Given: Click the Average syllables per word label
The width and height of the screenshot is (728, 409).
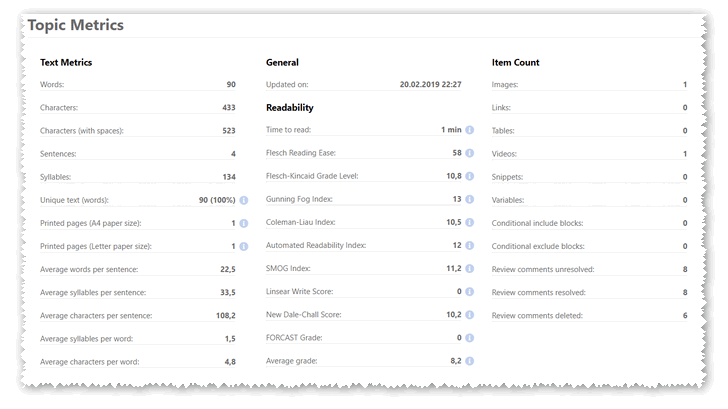Looking at the screenshot, I should (x=86, y=339).
